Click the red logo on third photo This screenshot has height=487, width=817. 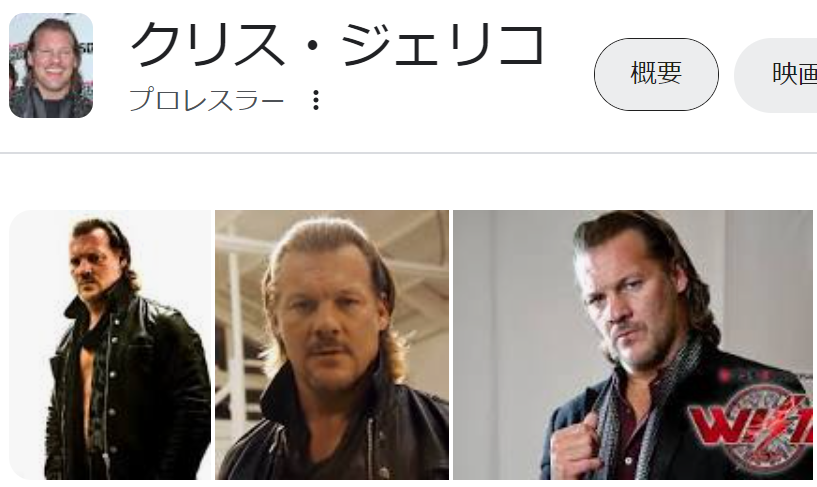(750, 422)
